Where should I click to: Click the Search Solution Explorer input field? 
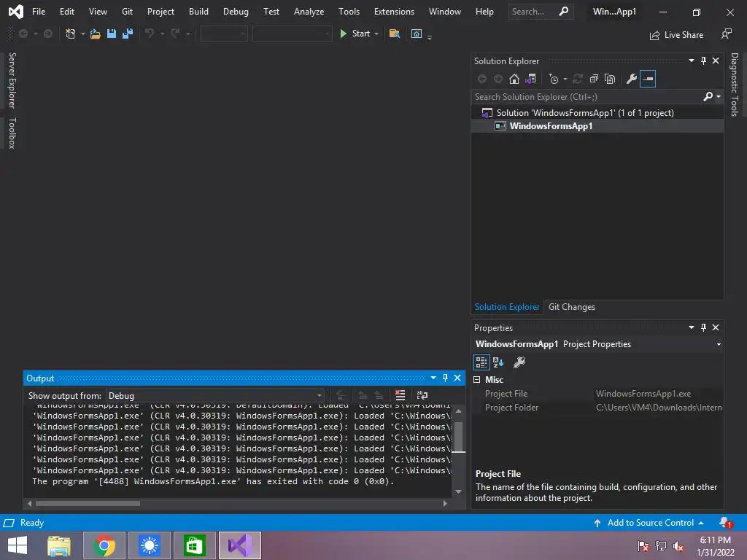586,97
